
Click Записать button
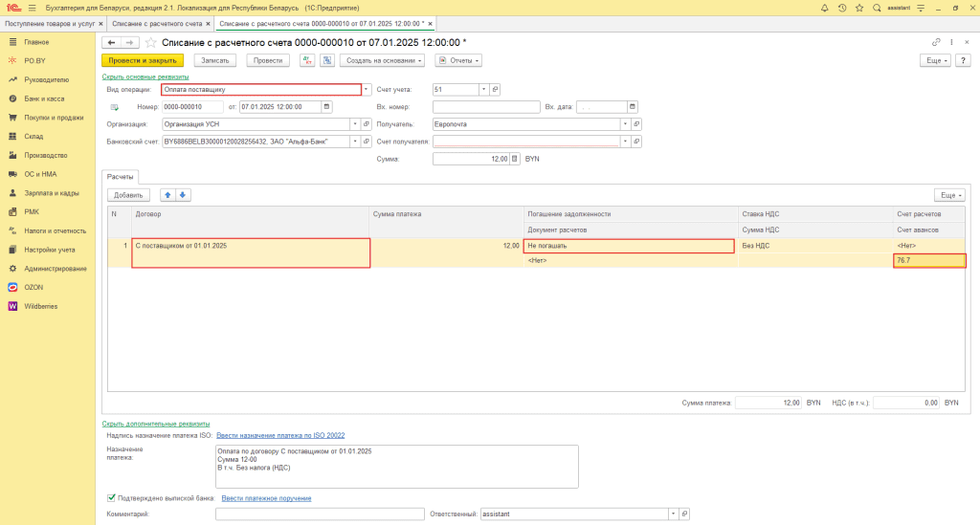pyautogui.click(x=215, y=60)
